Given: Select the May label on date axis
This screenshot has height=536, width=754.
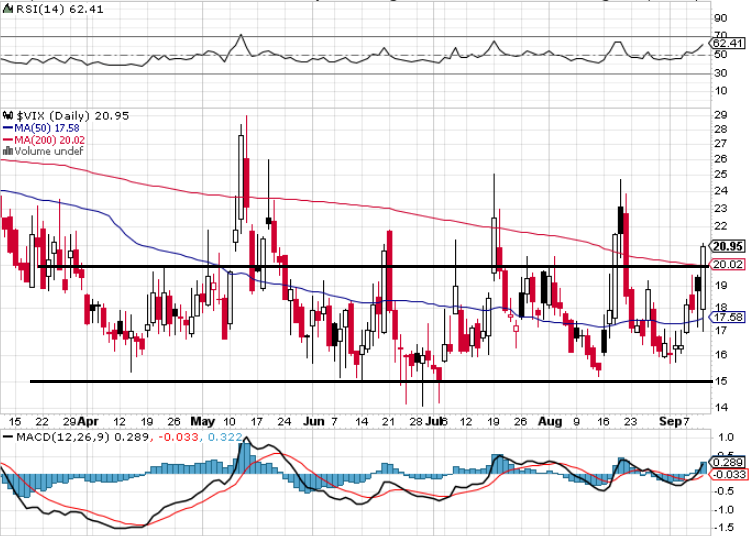Looking at the screenshot, I should 202,422.
